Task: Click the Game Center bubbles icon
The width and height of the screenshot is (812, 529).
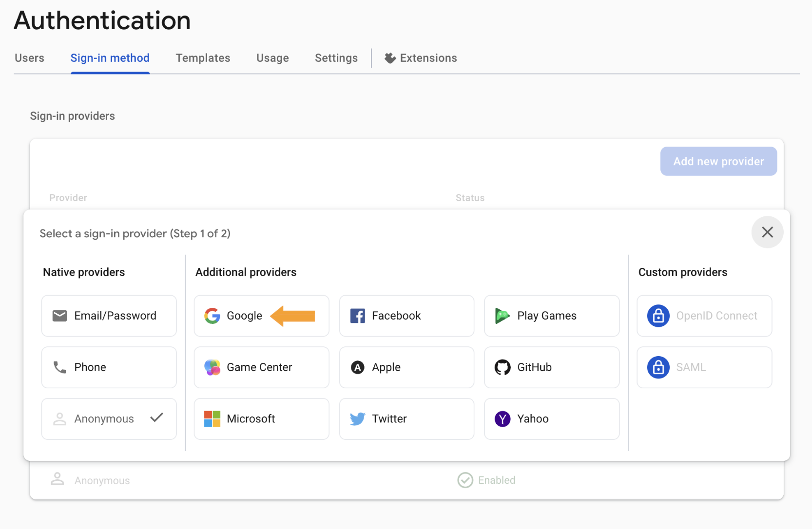Action: click(x=212, y=367)
